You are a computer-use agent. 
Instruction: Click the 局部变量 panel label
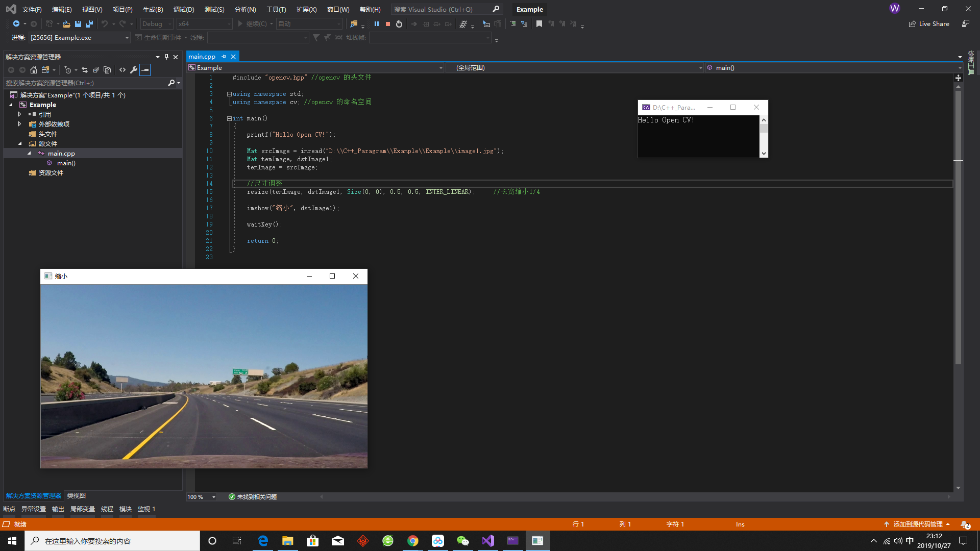[82, 509]
